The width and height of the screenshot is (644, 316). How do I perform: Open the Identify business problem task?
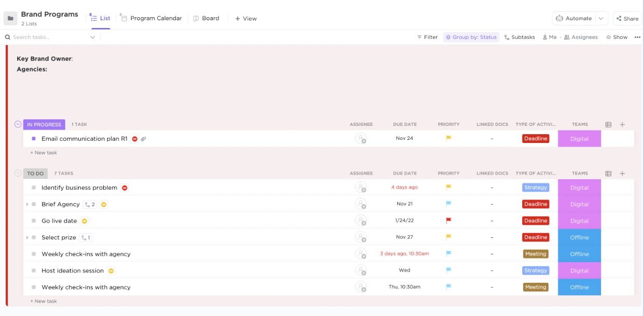point(79,188)
